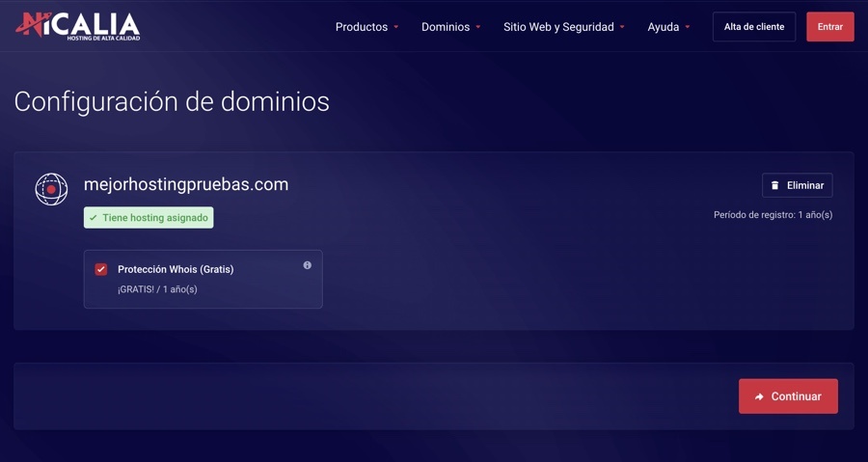Click the Whois protection info icon
The height and width of the screenshot is (462, 868).
308,265
